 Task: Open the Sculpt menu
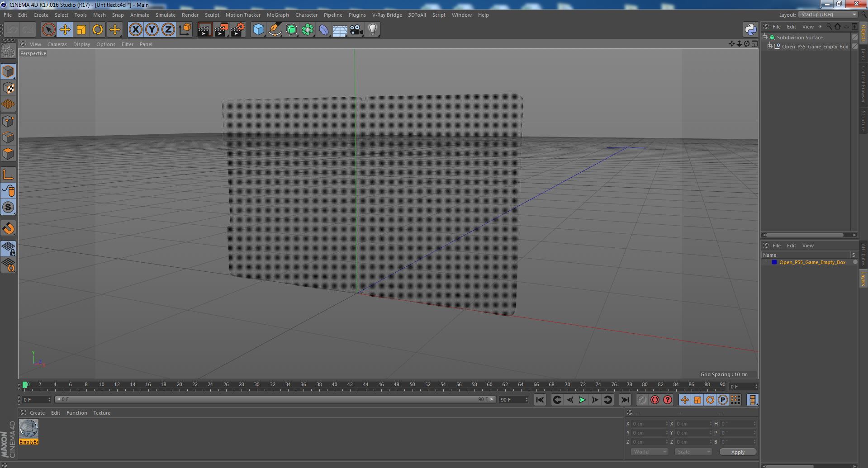pos(212,15)
